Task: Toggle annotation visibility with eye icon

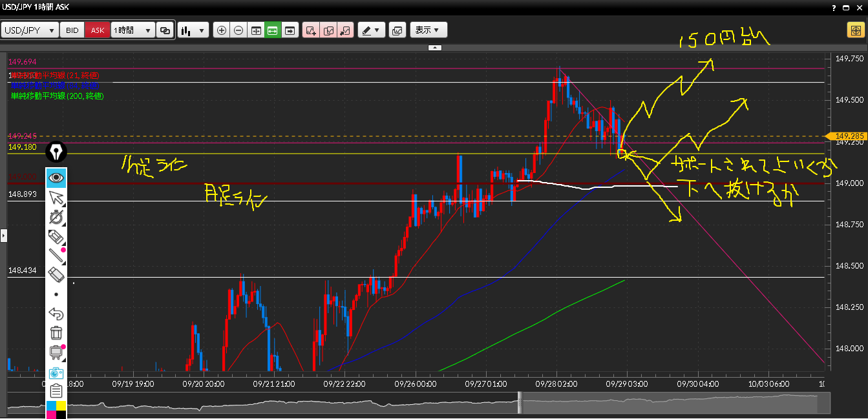Action: (56, 176)
